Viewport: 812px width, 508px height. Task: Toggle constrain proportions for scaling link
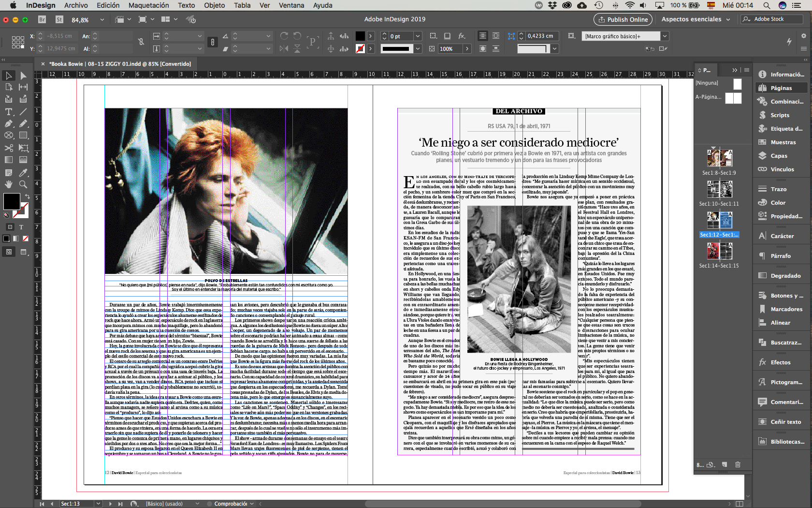coord(212,42)
